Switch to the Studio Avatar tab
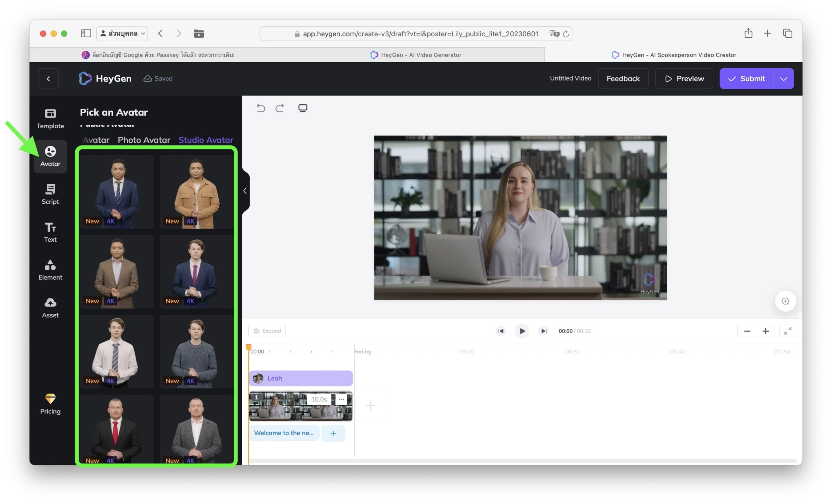Image resolution: width=832 pixels, height=504 pixels. tap(206, 140)
